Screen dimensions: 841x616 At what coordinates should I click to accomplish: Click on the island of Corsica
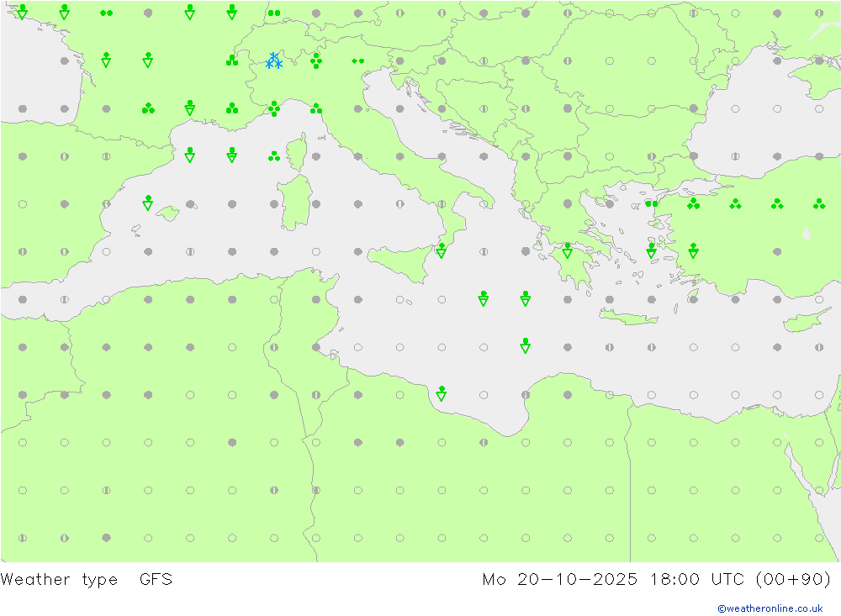pyautogui.click(x=297, y=152)
